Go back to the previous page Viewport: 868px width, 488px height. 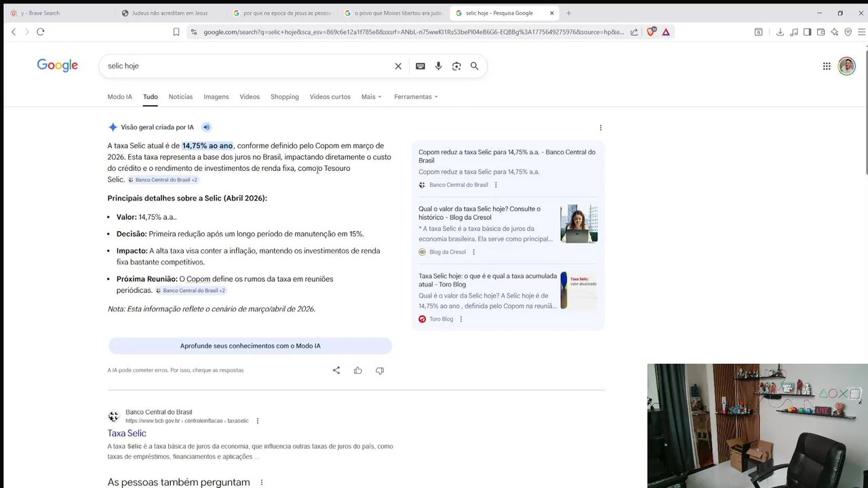tap(14, 32)
